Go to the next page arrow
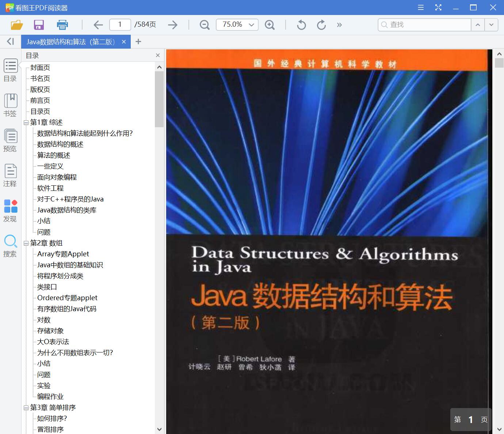This screenshot has width=504, height=434. pos(173,25)
